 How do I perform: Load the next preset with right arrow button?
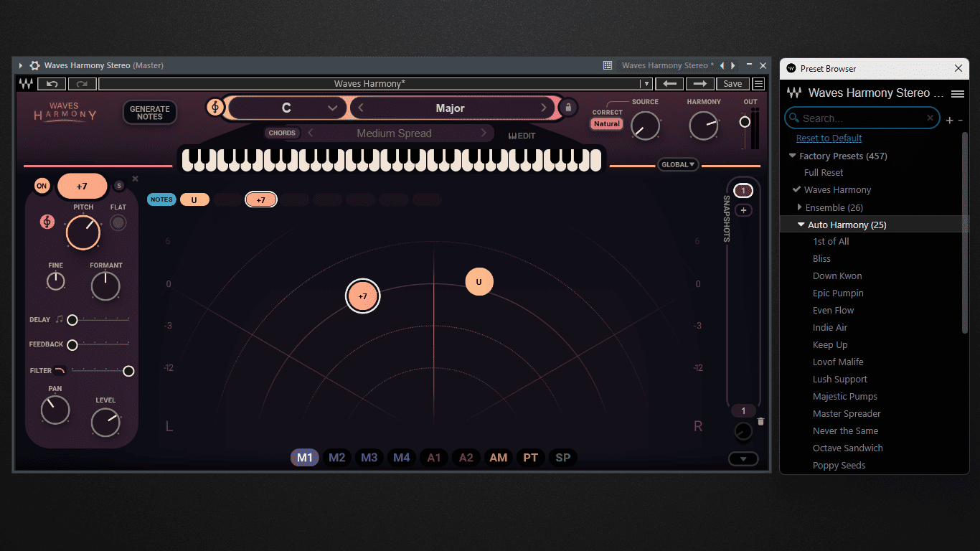(x=699, y=84)
